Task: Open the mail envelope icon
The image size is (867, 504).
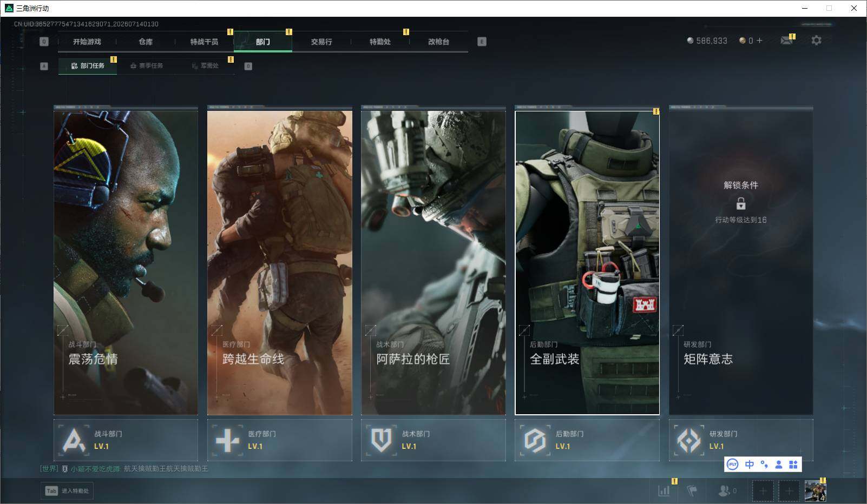Action: pos(786,41)
